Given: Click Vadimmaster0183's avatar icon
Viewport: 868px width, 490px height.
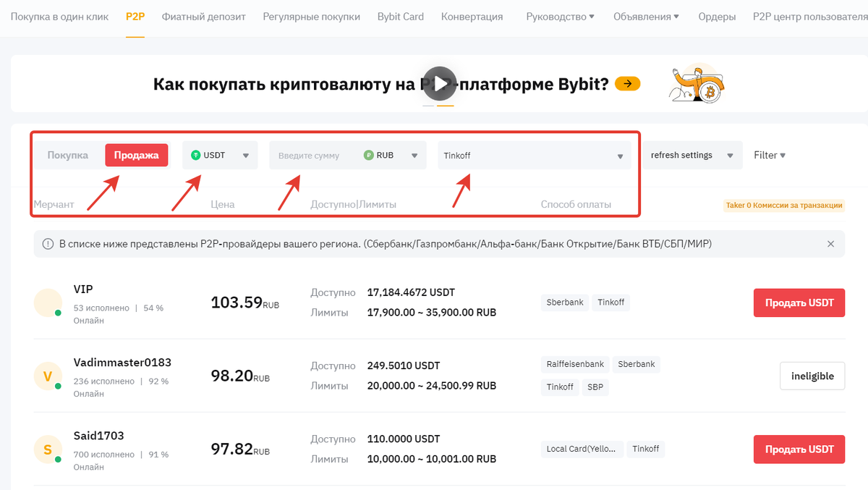Looking at the screenshot, I should [x=48, y=376].
